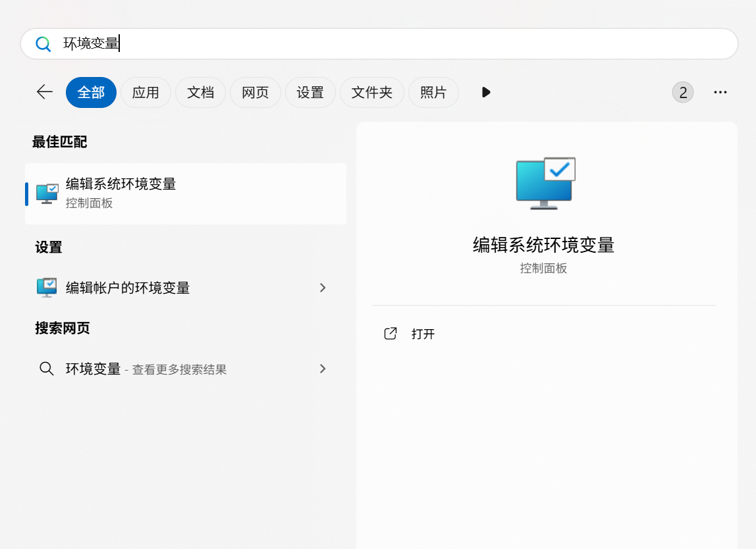Click 打开 in the preview pane
This screenshot has height=549, width=756.
click(423, 334)
